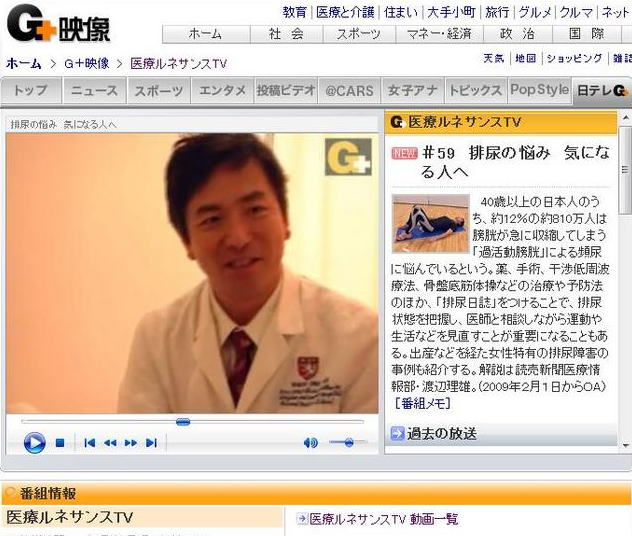Mute audio using the speaker icon
The width and height of the screenshot is (632, 536).
pyautogui.click(x=310, y=443)
